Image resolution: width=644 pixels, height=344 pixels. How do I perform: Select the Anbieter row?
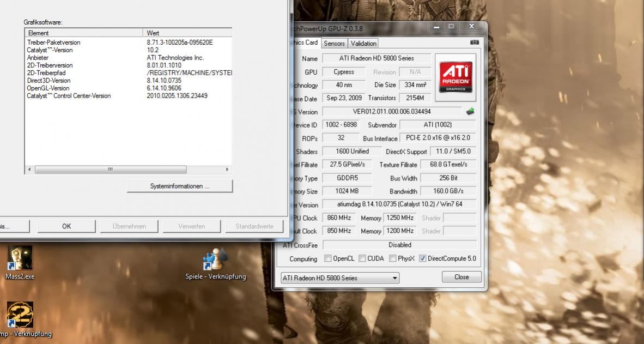pyautogui.click(x=128, y=58)
